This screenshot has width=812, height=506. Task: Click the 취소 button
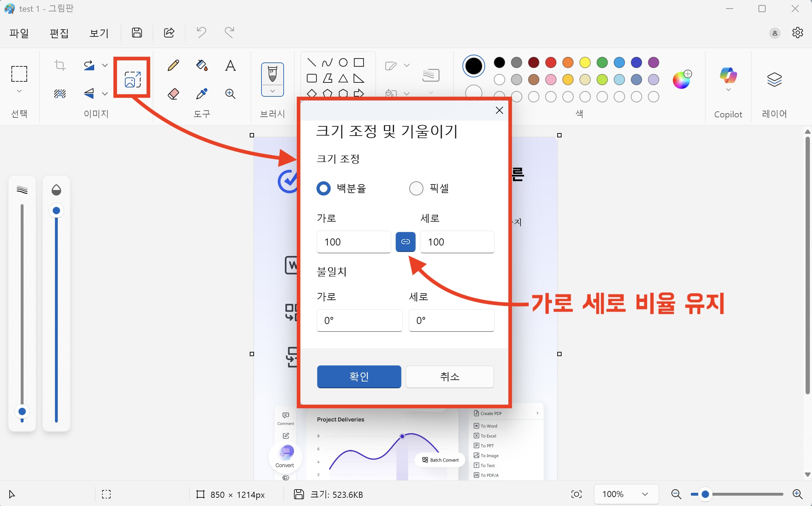tap(450, 376)
